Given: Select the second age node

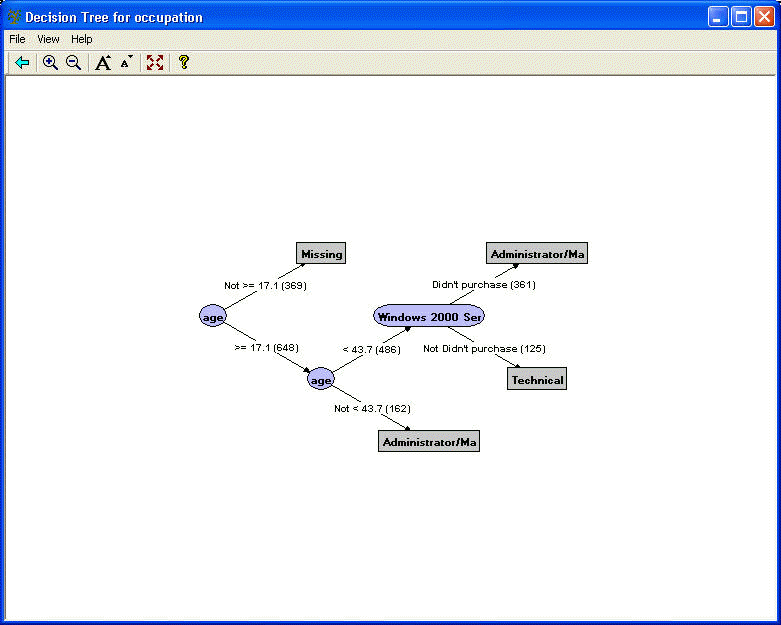Looking at the screenshot, I should (x=320, y=380).
